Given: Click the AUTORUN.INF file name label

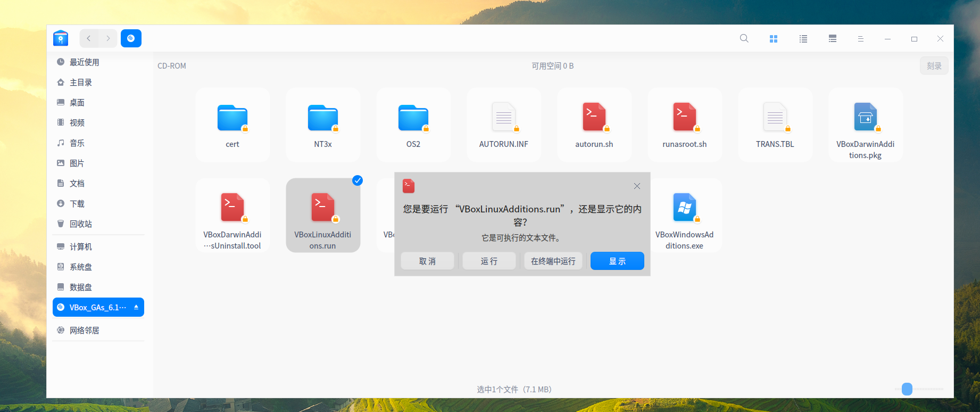Looking at the screenshot, I should pyautogui.click(x=504, y=144).
